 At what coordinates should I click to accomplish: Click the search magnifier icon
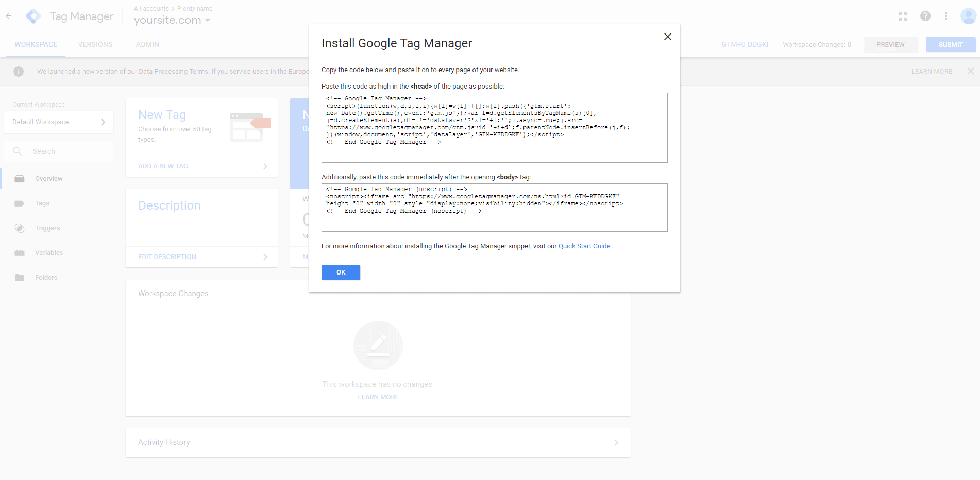18,151
